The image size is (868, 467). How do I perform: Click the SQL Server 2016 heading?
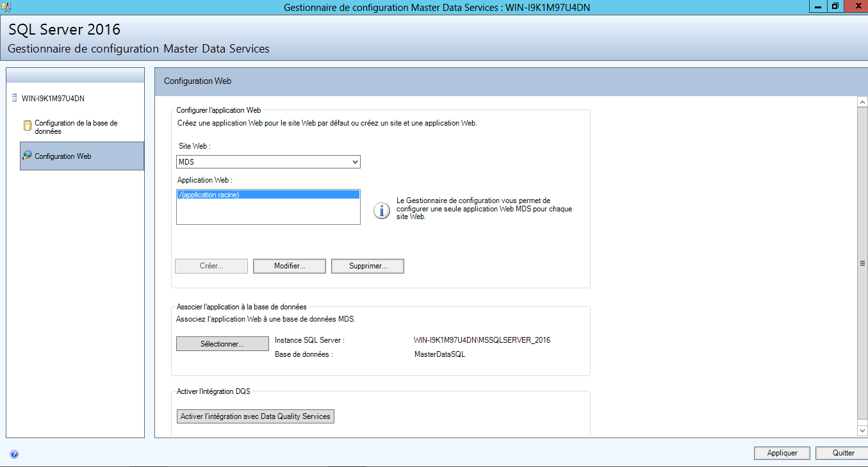[64, 29]
